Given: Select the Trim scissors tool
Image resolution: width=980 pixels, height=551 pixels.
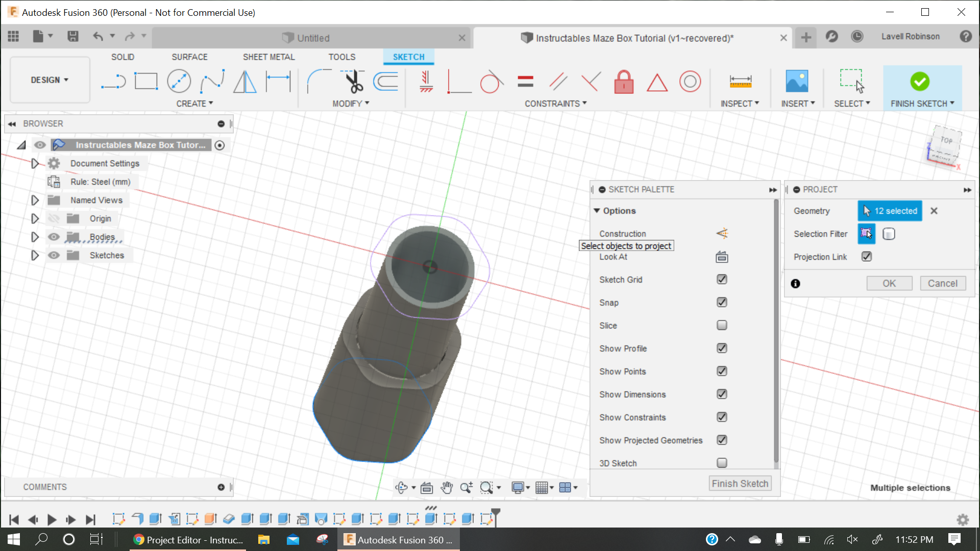Looking at the screenshot, I should tap(353, 81).
